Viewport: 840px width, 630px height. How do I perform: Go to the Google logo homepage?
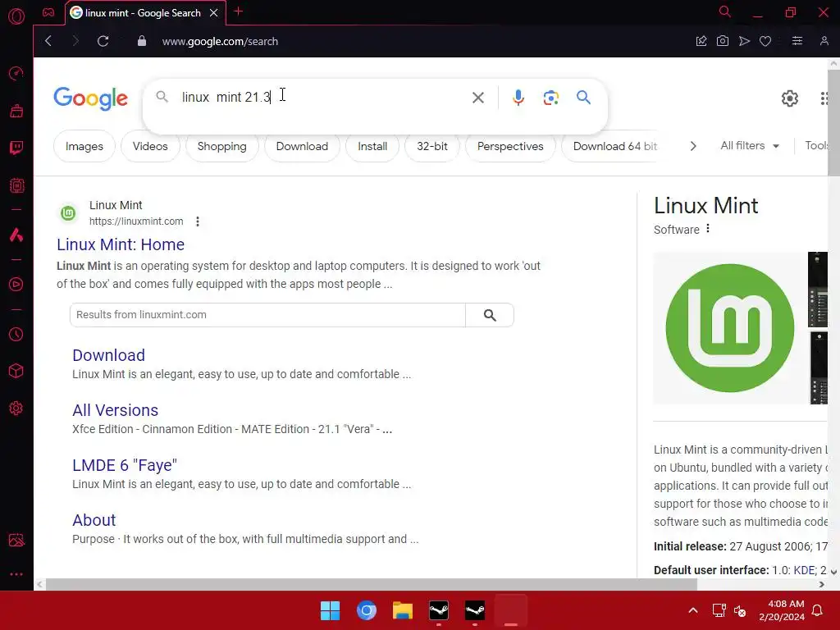click(90, 98)
